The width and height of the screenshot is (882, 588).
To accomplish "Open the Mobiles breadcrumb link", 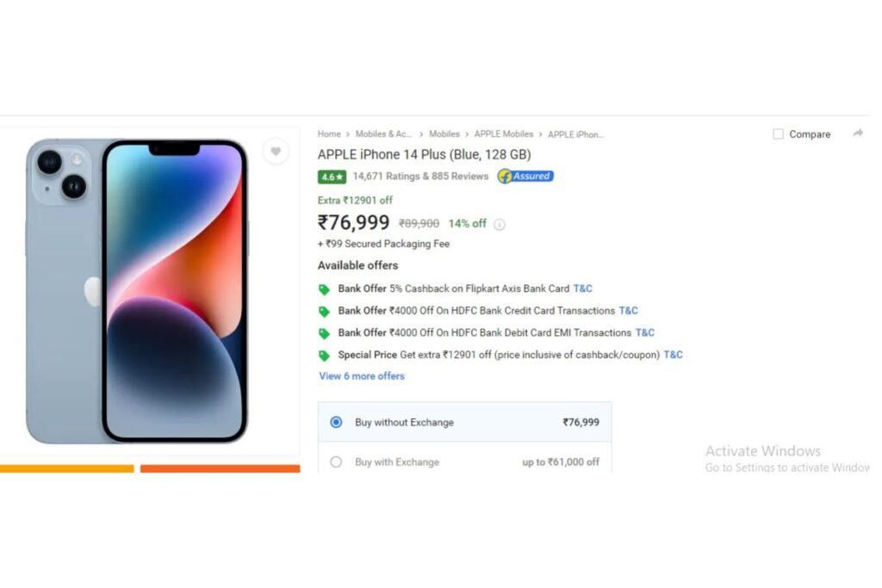I will (x=444, y=133).
